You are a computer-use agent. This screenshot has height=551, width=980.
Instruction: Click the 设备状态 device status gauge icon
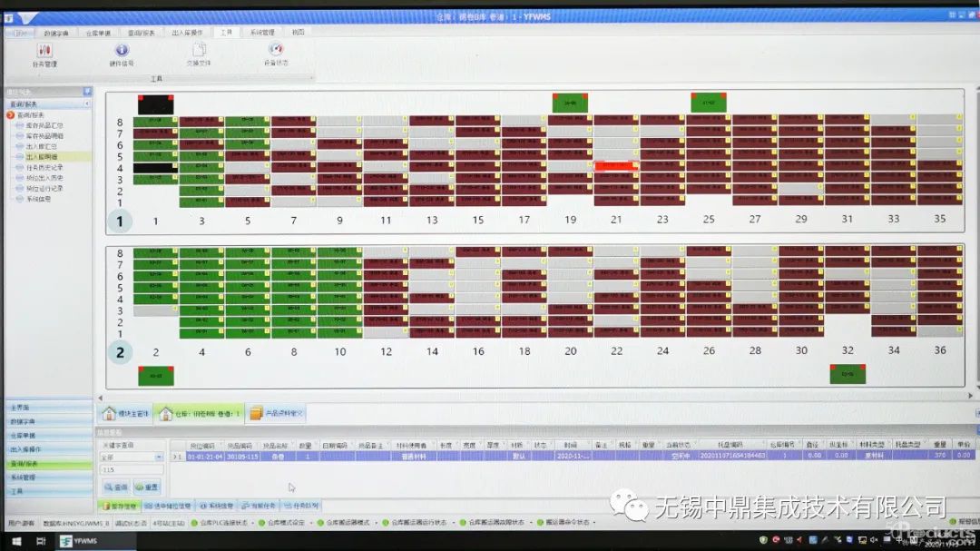tap(276, 51)
